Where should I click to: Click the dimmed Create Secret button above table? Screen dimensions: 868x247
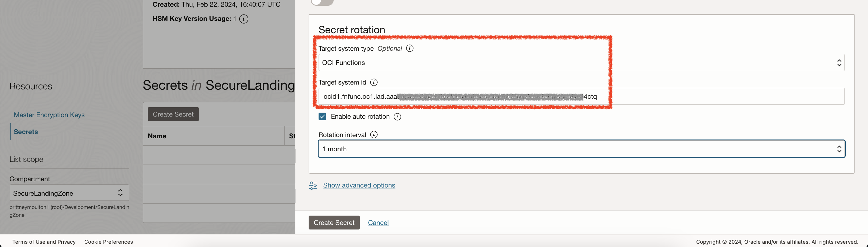pos(173,114)
